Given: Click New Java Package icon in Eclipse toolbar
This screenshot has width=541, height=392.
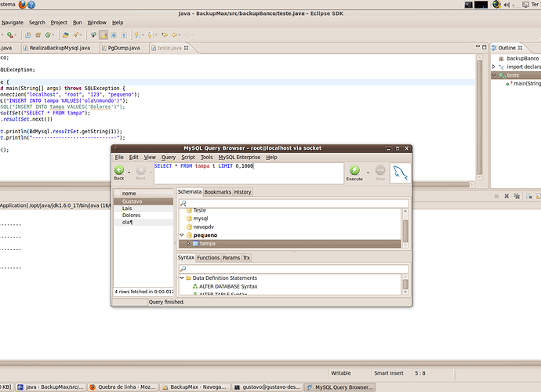Looking at the screenshot, I should coord(38,34).
